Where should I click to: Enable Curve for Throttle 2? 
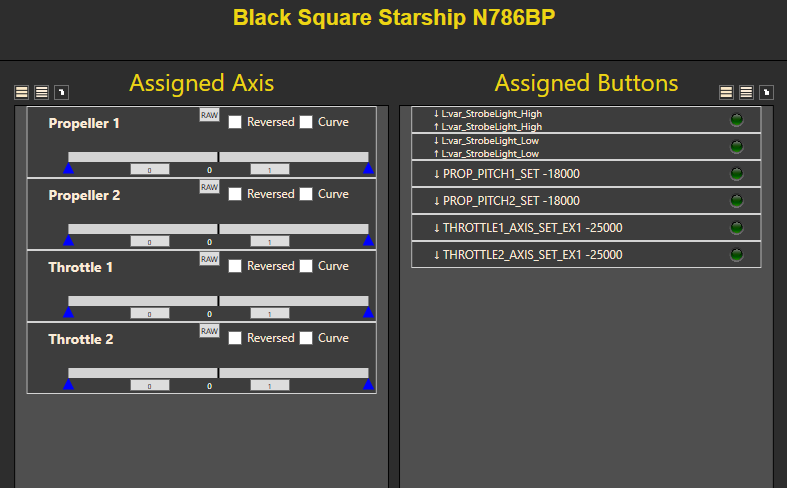coord(306,338)
